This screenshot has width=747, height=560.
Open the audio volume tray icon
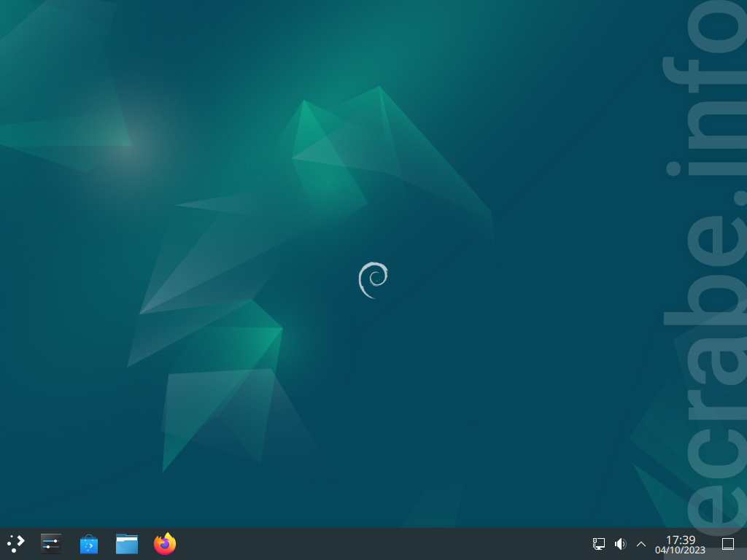point(620,544)
